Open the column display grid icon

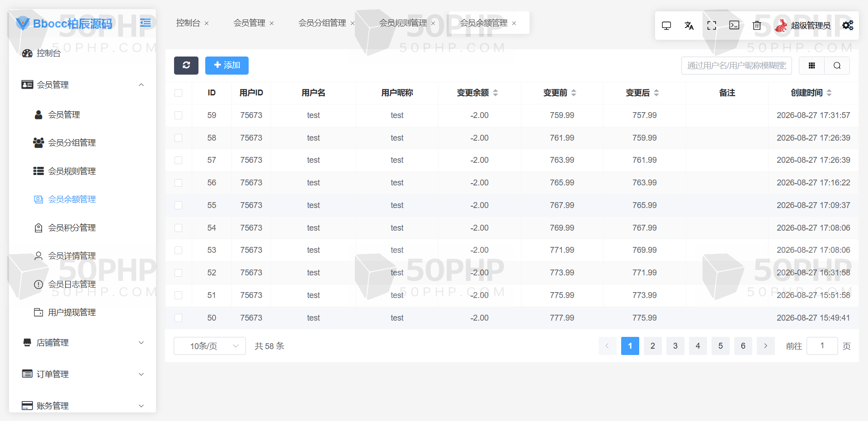pos(812,66)
